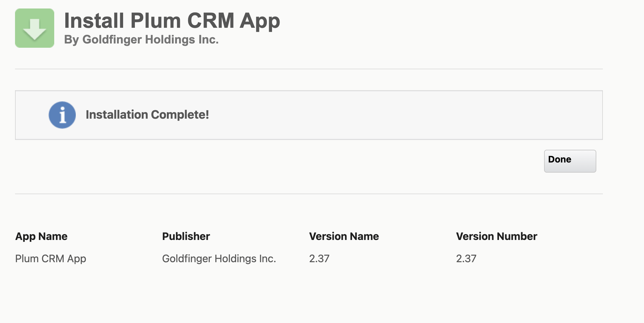Select the 'Plum CRM App' table cell
The image size is (644, 323).
51,259
